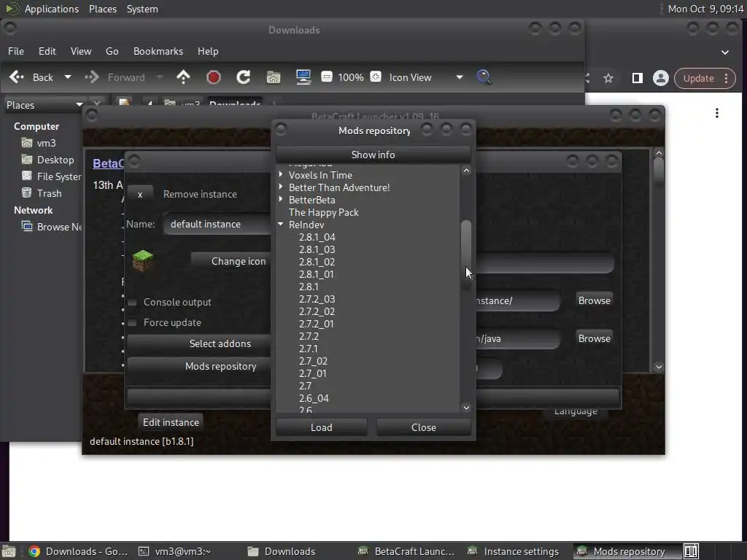Zoom out with the minus icon
Viewport: 747px width, 560px height.
[x=326, y=77]
